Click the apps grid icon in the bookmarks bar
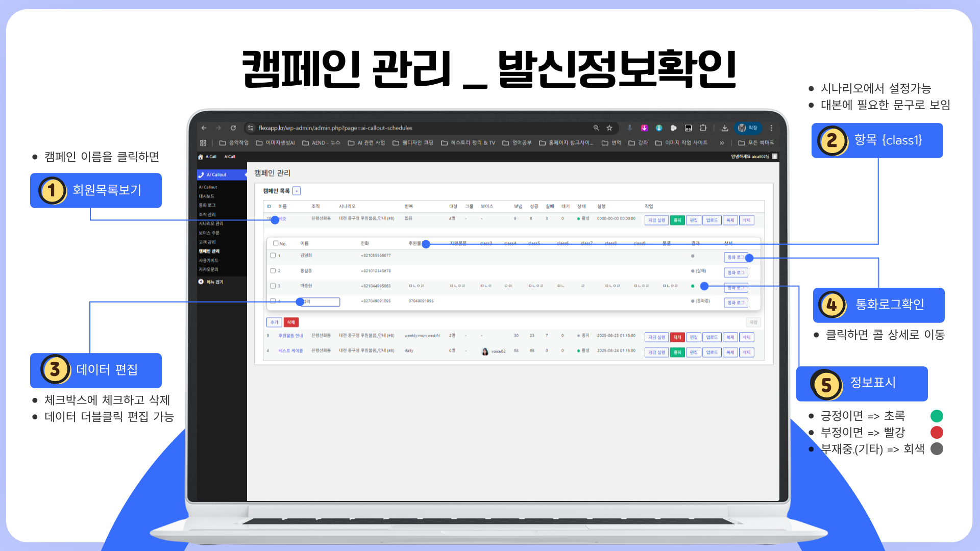This screenshot has height=551, width=980. coord(203,143)
